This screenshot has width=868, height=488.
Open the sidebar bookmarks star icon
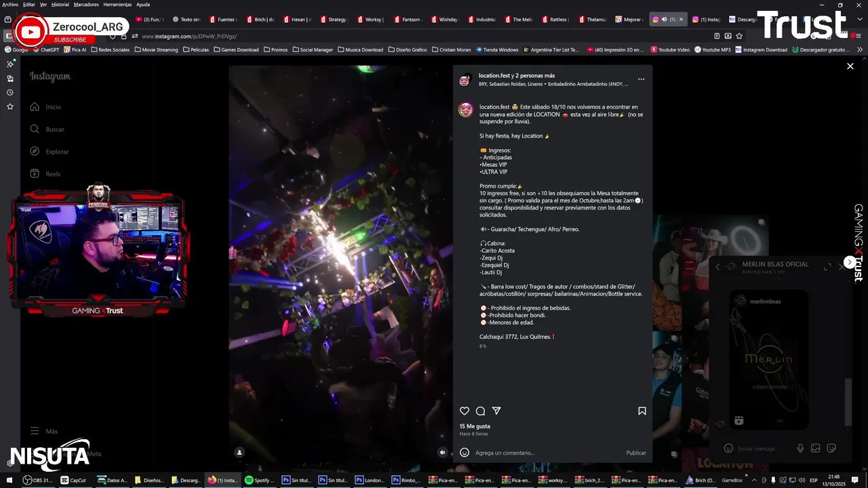click(9, 106)
